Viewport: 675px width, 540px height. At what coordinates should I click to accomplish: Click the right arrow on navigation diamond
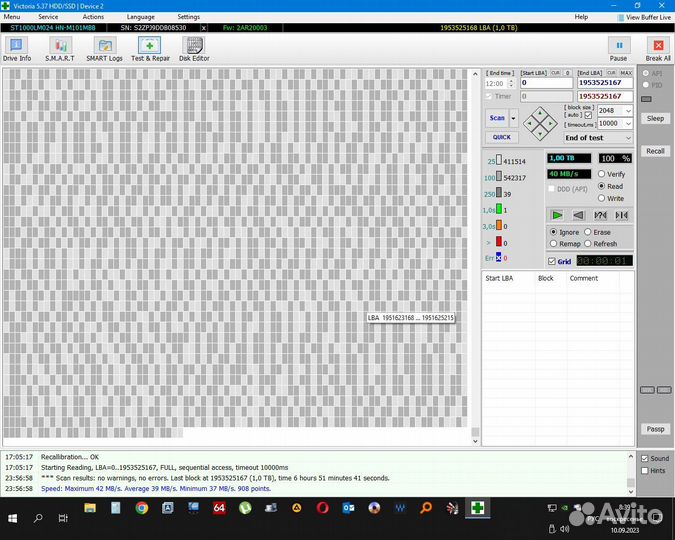[x=551, y=124]
